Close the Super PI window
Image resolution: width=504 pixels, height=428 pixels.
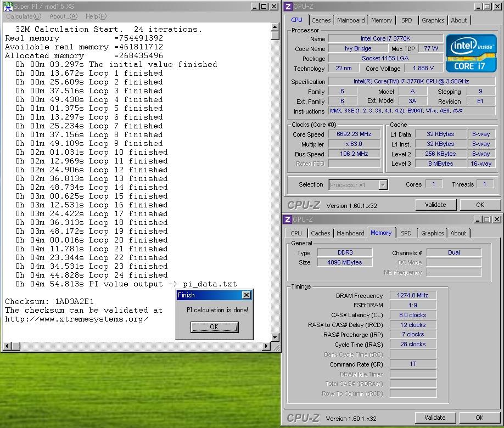(x=274, y=7)
